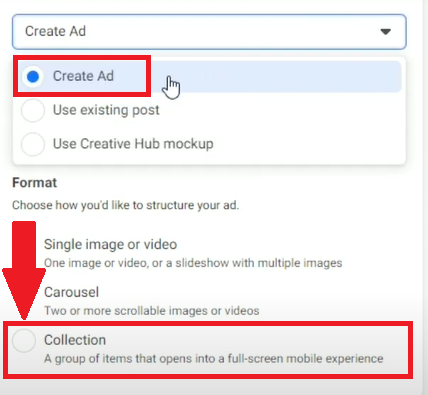Screen dimensions: 428x395
Task: Click the Use existing post label
Action: point(106,110)
